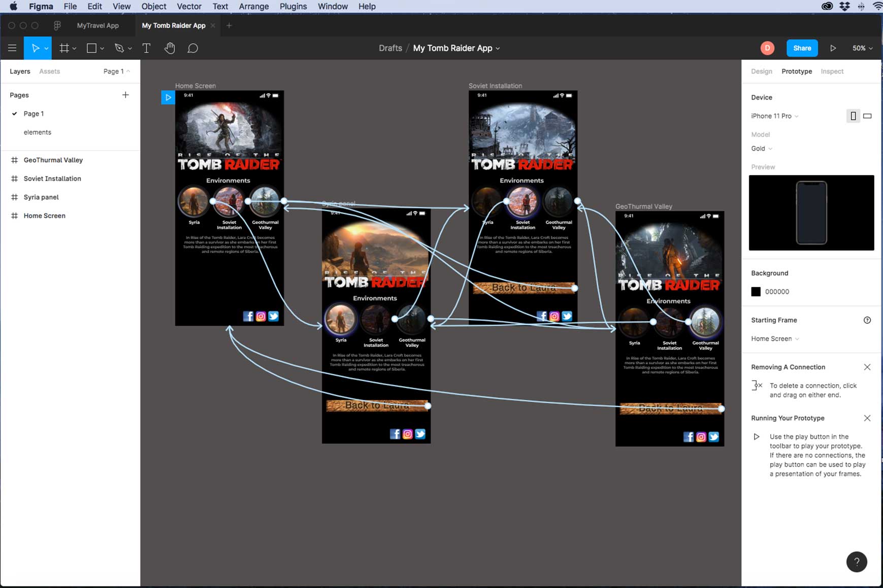Open the Figma main hamburger menu
The width and height of the screenshot is (883, 588).
coord(12,48)
